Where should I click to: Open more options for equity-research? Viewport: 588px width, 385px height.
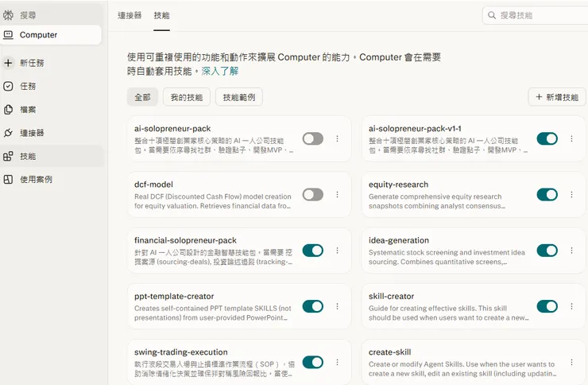click(x=571, y=194)
